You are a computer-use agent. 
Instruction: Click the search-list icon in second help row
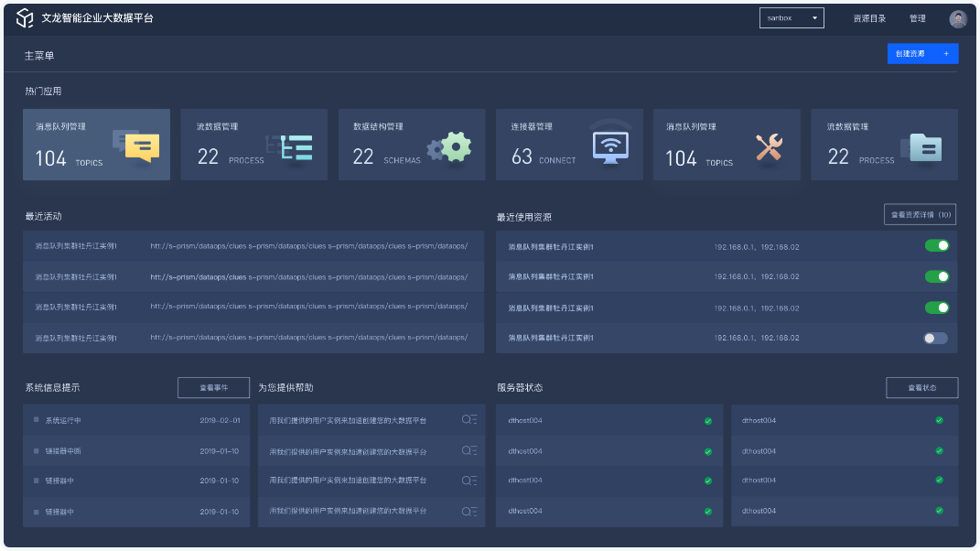point(469,450)
